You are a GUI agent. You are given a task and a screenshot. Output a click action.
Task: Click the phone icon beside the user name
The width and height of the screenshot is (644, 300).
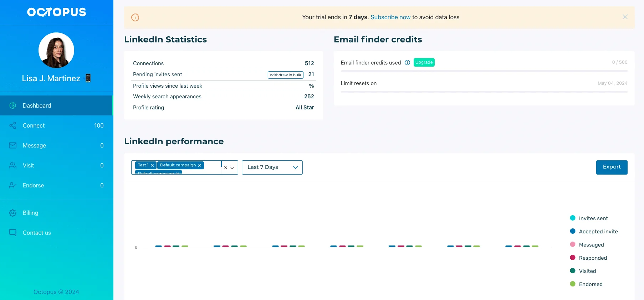[88, 78]
